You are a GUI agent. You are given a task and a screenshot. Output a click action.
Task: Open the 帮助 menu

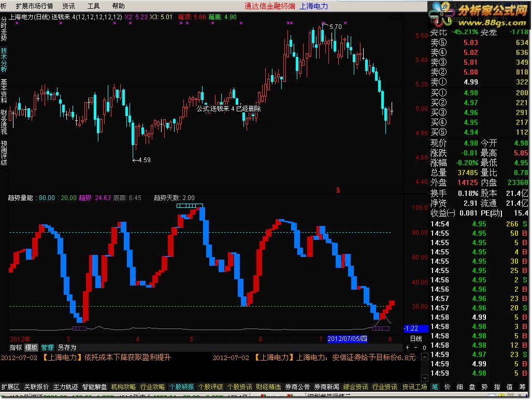[x=118, y=6]
